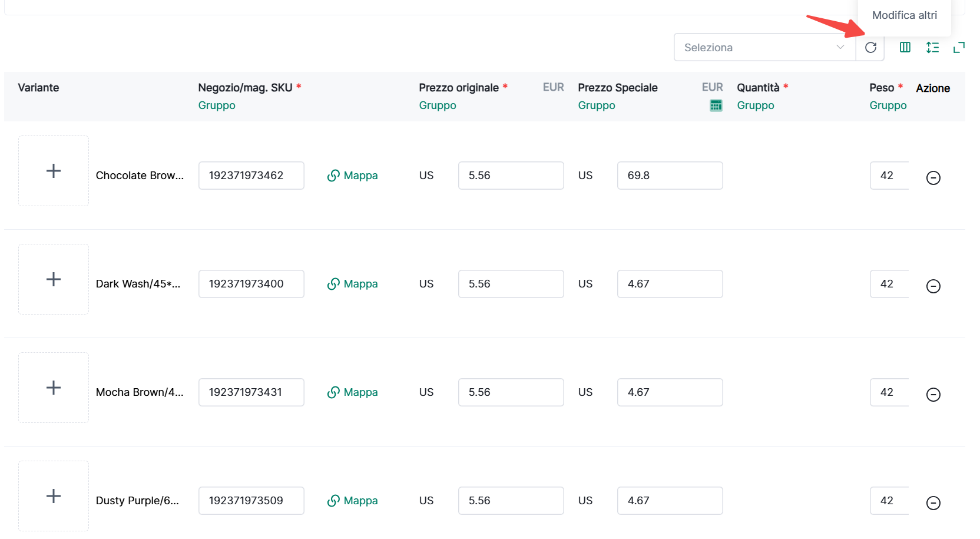Remove the Dusty Purple variant row

click(x=933, y=503)
